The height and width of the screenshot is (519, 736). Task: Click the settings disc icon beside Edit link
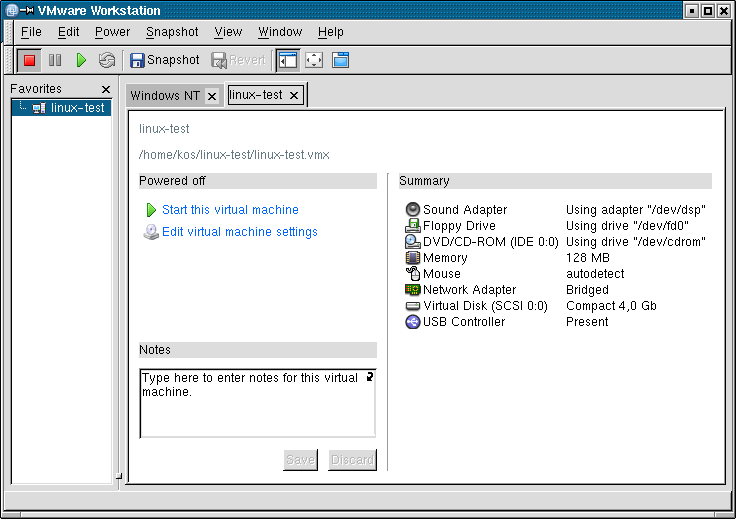(151, 232)
